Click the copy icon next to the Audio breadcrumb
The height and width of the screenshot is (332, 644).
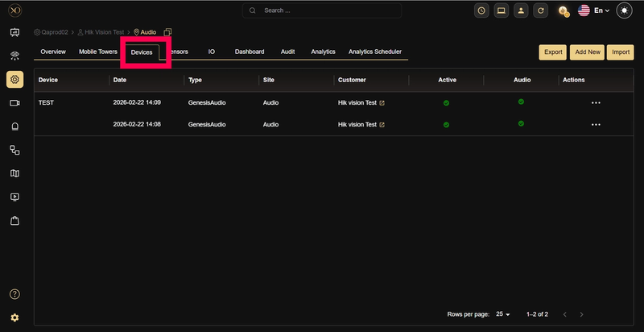167,32
